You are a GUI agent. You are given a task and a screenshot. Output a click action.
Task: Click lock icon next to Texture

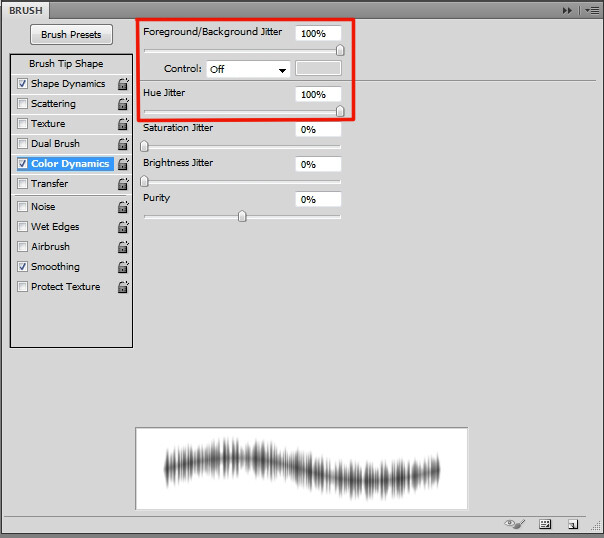click(x=123, y=124)
